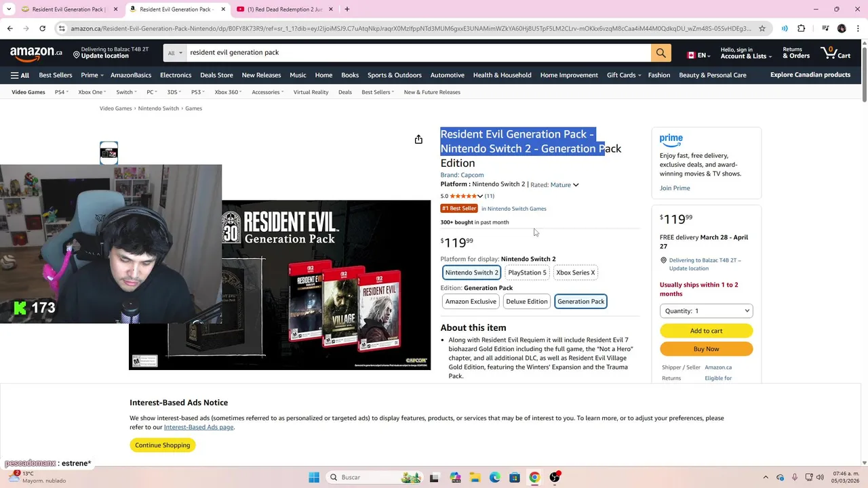Expand Account & Lists menu
Image resolution: width=868 pixels, height=488 pixels.
point(746,53)
